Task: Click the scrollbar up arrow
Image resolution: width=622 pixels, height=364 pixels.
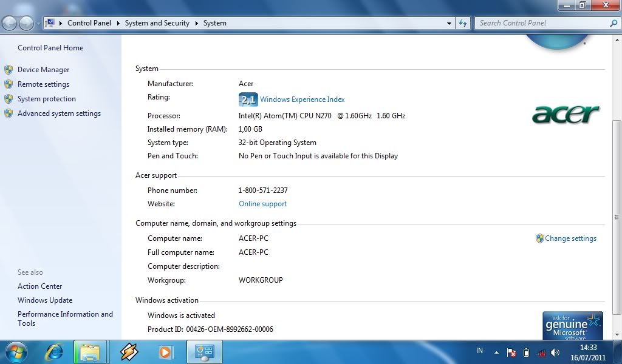Action: point(617,40)
